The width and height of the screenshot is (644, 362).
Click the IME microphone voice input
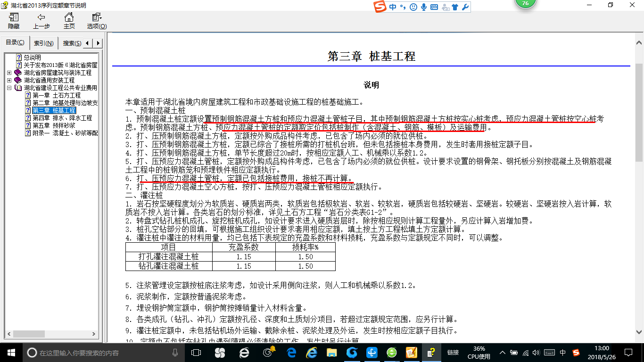point(424,7)
